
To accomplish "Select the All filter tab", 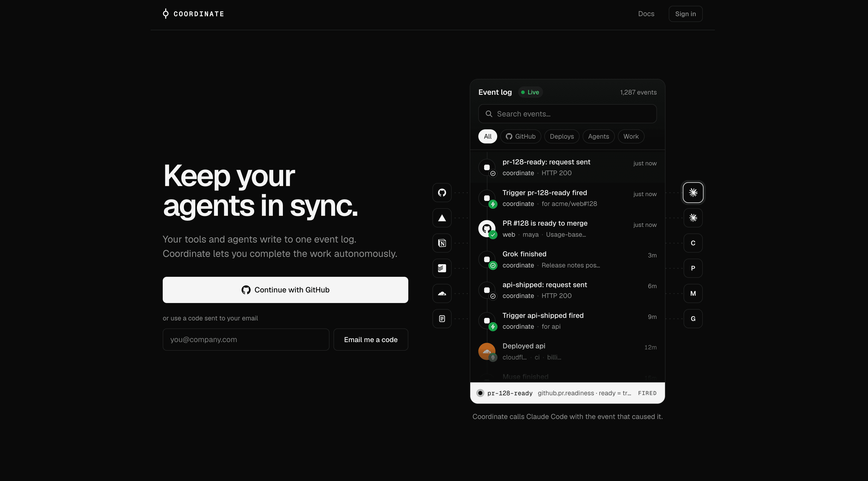I will pos(488,136).
